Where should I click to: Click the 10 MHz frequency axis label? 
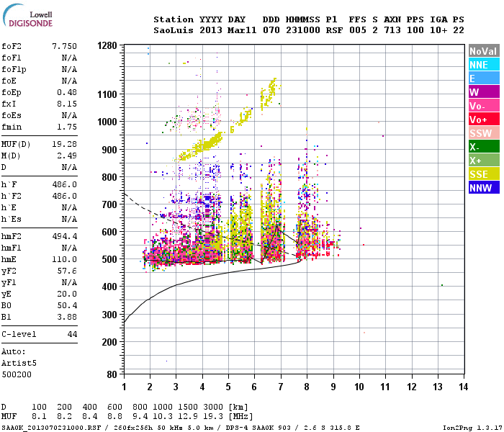click(x=359, y=387)
